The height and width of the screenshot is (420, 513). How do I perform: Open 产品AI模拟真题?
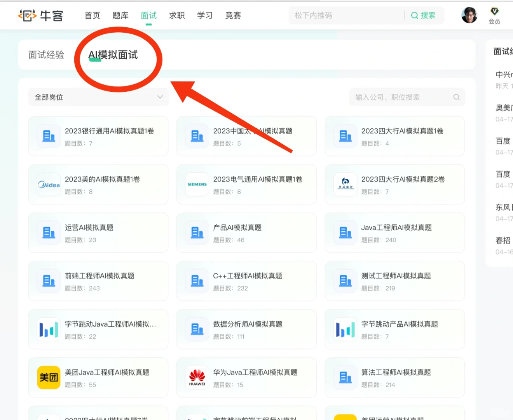246,233
